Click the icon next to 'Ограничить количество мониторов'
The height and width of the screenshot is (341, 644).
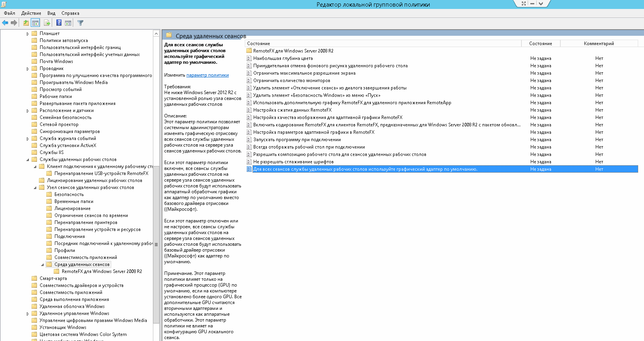click(249, 80)
